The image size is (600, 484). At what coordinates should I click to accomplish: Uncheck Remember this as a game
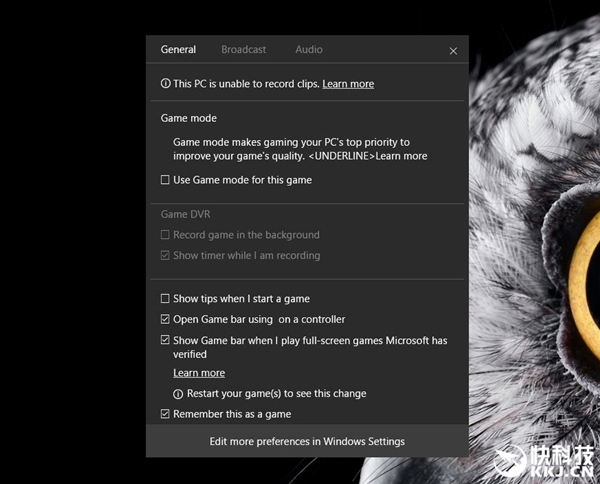pyautogui.click(x=166, y=414)
